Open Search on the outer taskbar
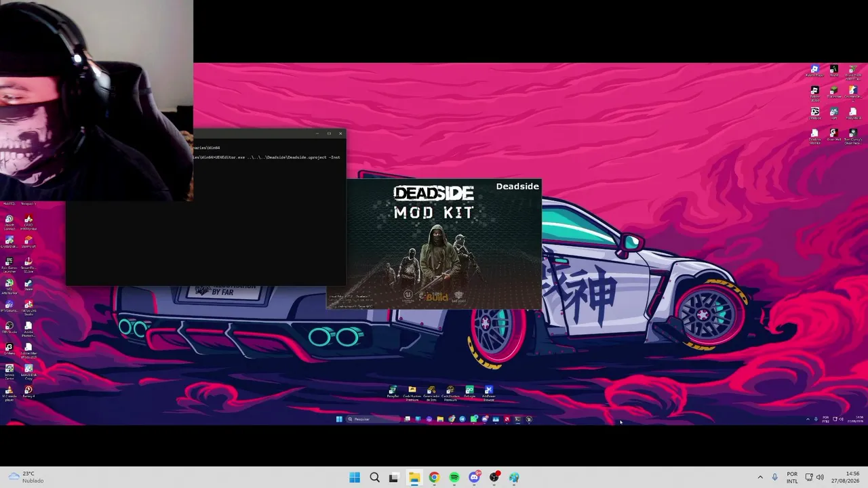The width and height of the screenshot is (868, 488). click(374, 477)
